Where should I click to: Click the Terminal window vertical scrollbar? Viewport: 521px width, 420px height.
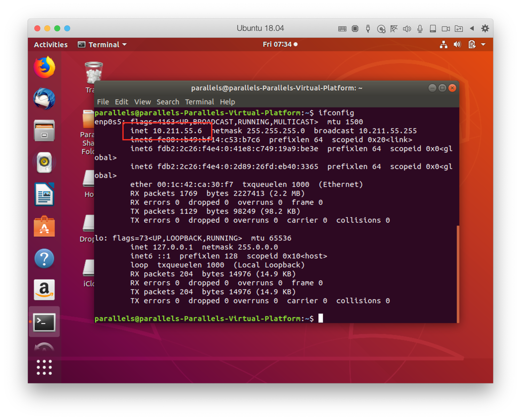tap(458, 274)
